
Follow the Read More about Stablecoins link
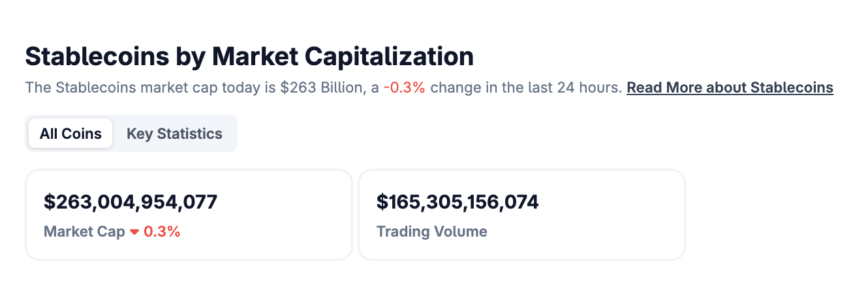[x=730, y=87]
